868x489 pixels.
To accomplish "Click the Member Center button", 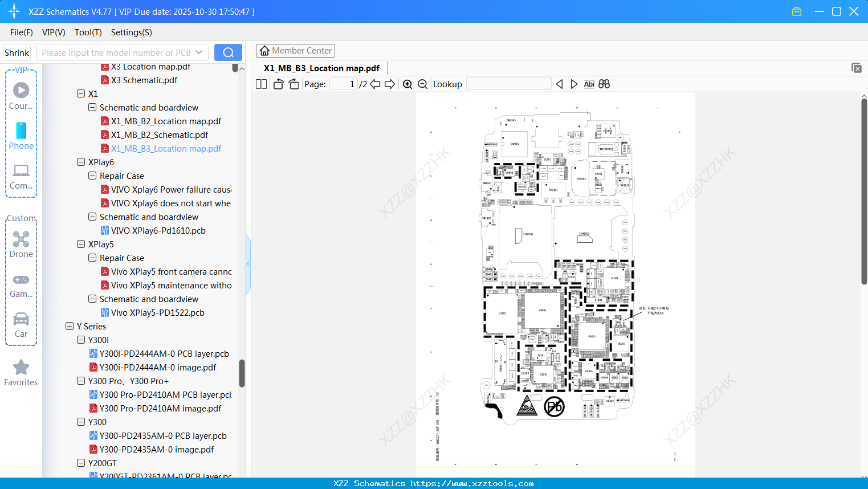I will (295, 51).
